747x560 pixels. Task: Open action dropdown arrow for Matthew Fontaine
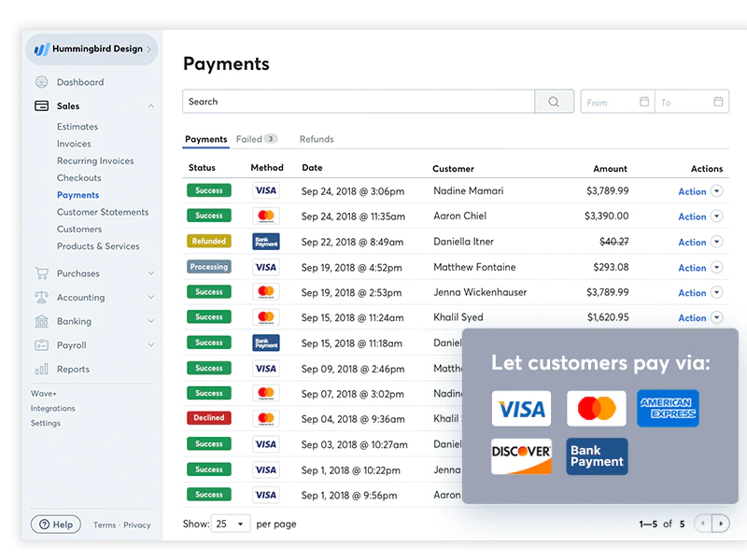(716, 267)
